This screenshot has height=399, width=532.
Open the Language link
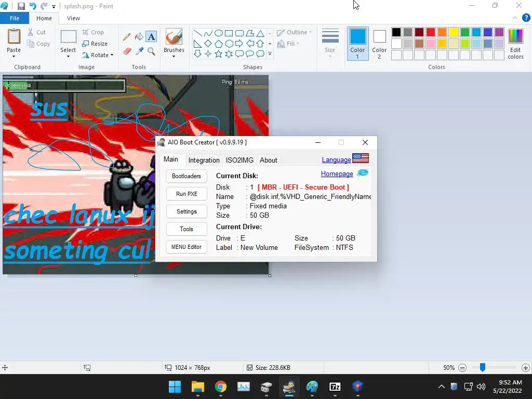336,159
